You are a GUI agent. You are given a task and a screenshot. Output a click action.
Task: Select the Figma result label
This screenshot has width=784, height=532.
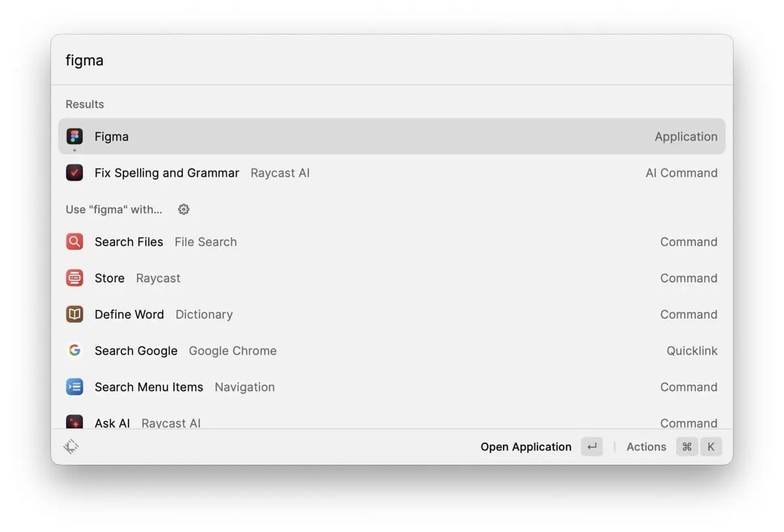click(112, 136)
